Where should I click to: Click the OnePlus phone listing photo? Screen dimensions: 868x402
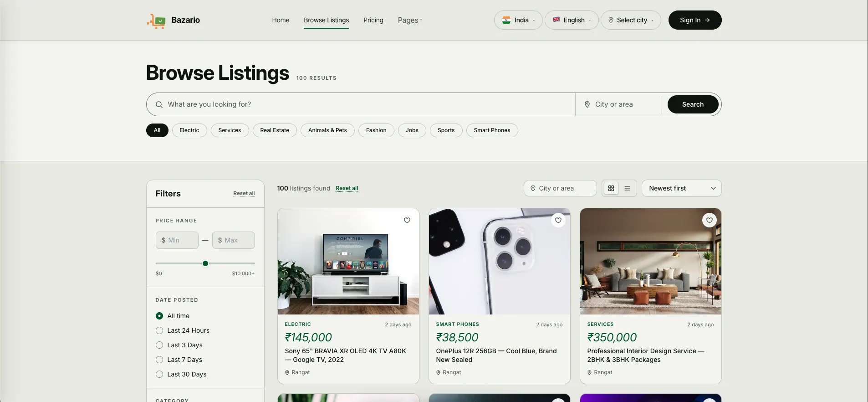point(500,261)
